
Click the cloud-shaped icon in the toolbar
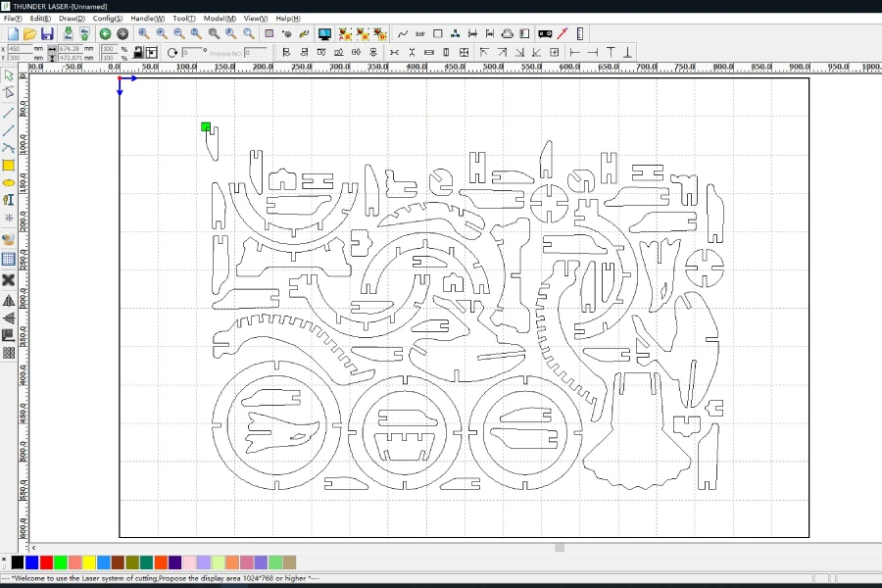tap(508, 33)
